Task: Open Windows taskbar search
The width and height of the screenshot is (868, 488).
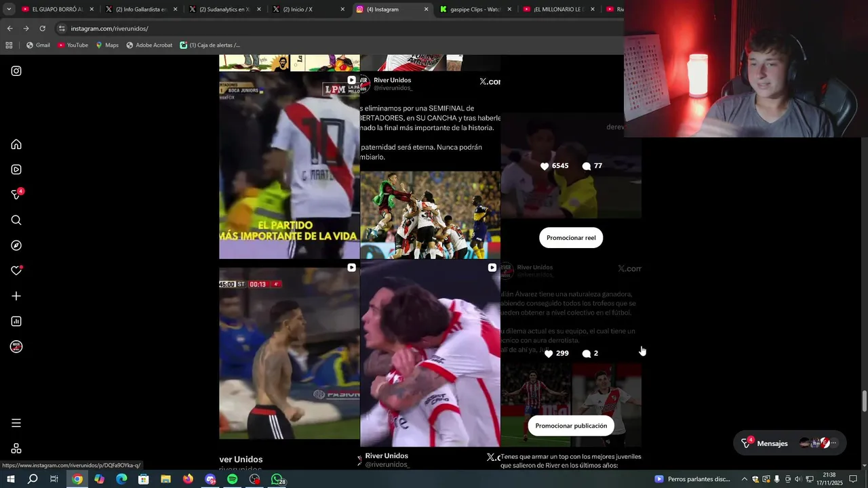Action: (33, 479)
